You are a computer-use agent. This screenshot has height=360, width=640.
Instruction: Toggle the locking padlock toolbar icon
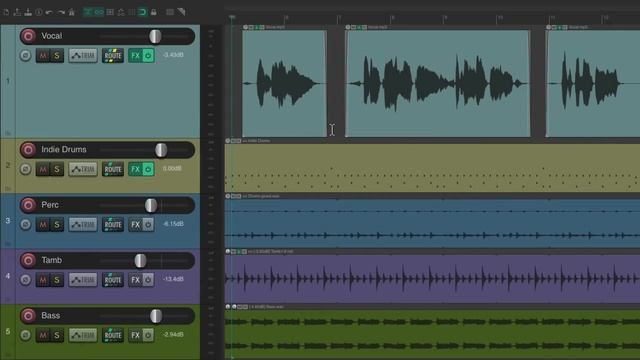(x=153, y=12)
